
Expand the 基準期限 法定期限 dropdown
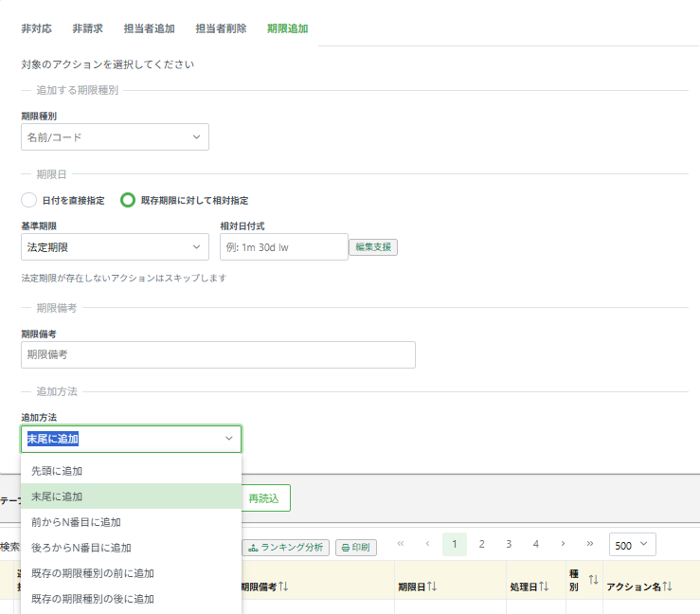pos(115,247)
